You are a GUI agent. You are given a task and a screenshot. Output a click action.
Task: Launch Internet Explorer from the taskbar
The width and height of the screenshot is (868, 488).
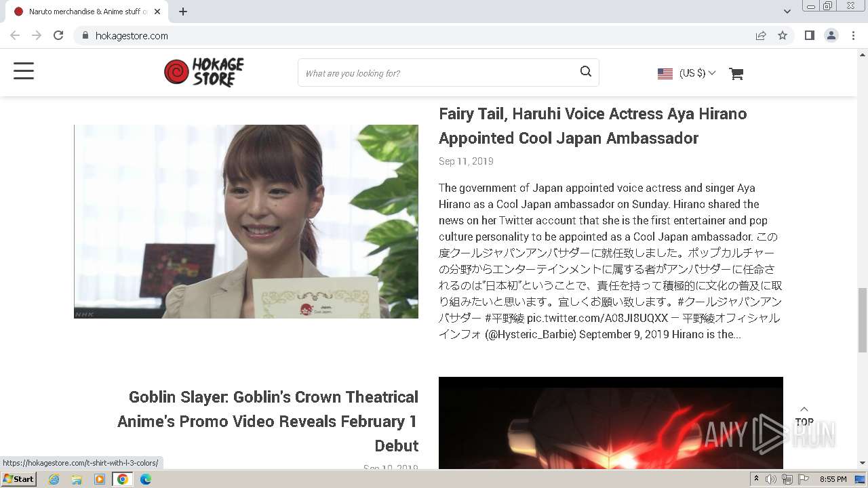[54, 479]
